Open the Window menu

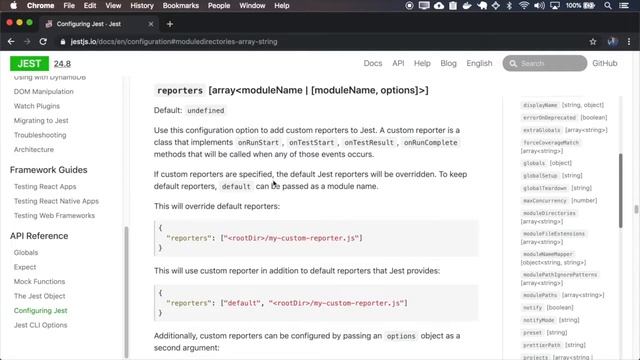[x=252, y=6]
